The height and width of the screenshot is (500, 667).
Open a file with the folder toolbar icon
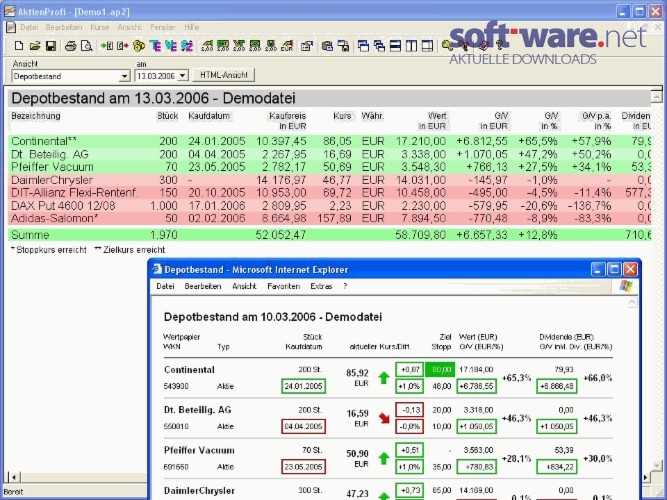point(35,46)
